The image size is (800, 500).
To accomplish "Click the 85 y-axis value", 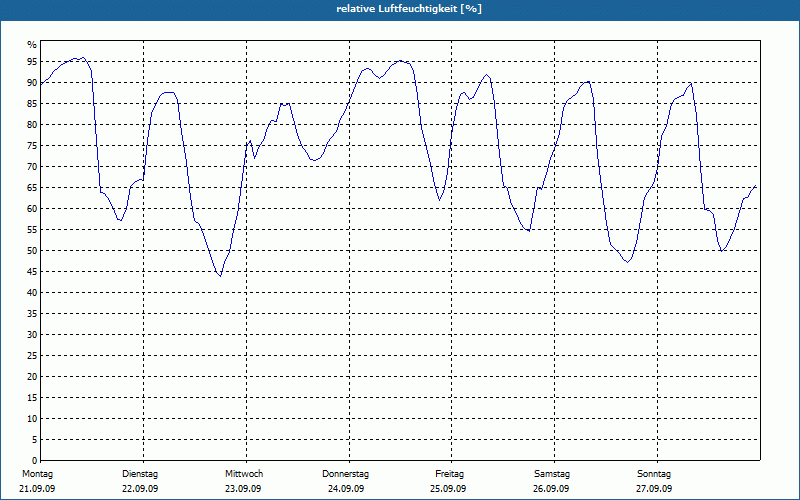I will point(32,104).
